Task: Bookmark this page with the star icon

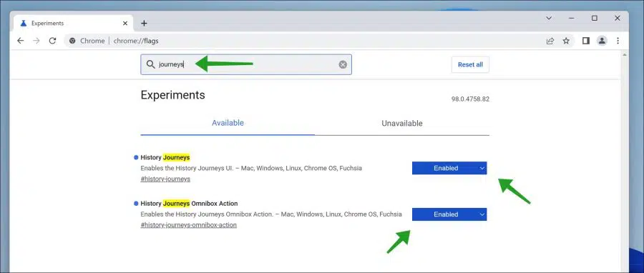Action: pos(566,41)
